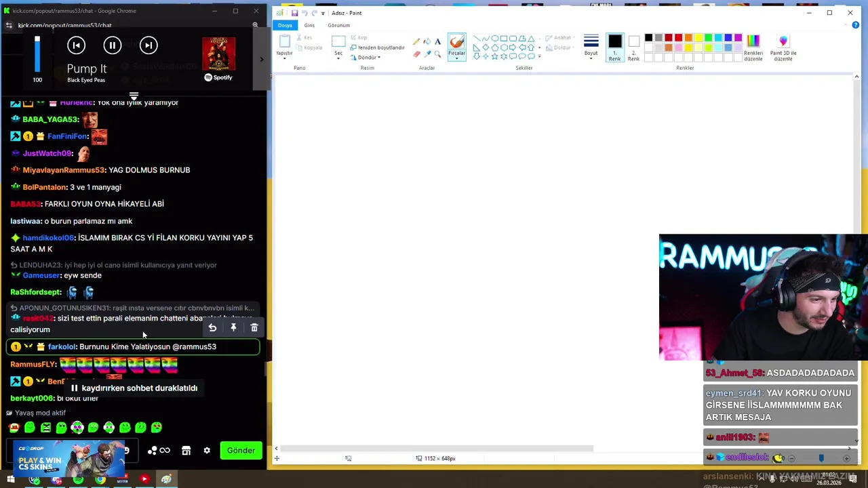Select the Pencil tool in Paint
Image resolution: width=868 pixels, height=488 pixels.
pyautogui.click(x=416, y=42)
